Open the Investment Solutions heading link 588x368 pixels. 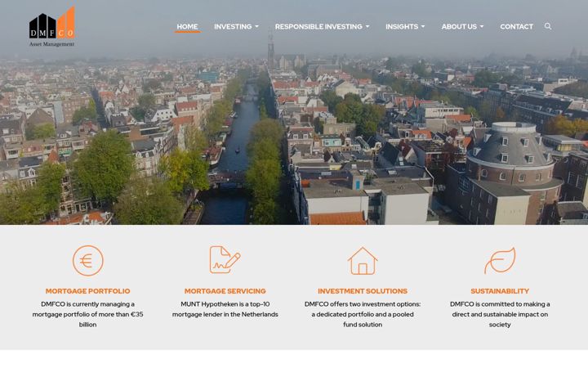pos(363,291)
